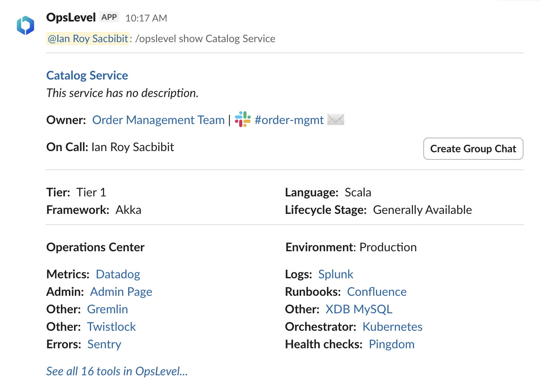
Task: Click the Generally Available lifecycle value
Action: click(x=422, y=210)
